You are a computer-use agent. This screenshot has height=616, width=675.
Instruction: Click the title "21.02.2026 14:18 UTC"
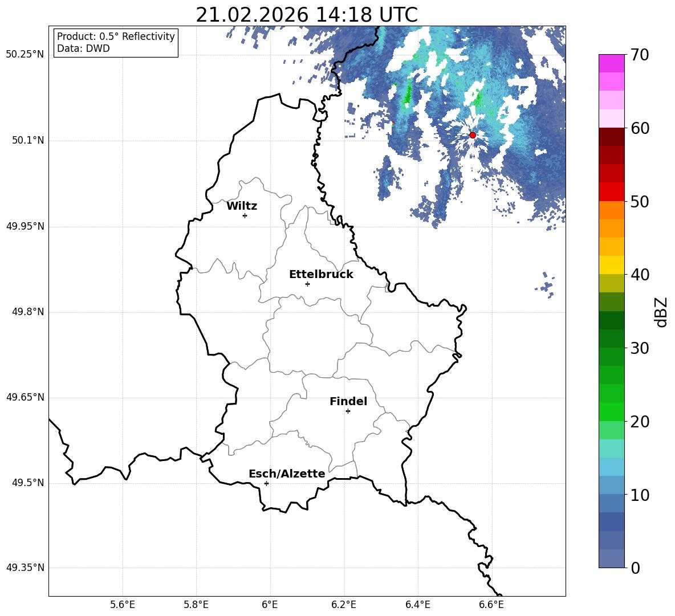click(307, 15)
